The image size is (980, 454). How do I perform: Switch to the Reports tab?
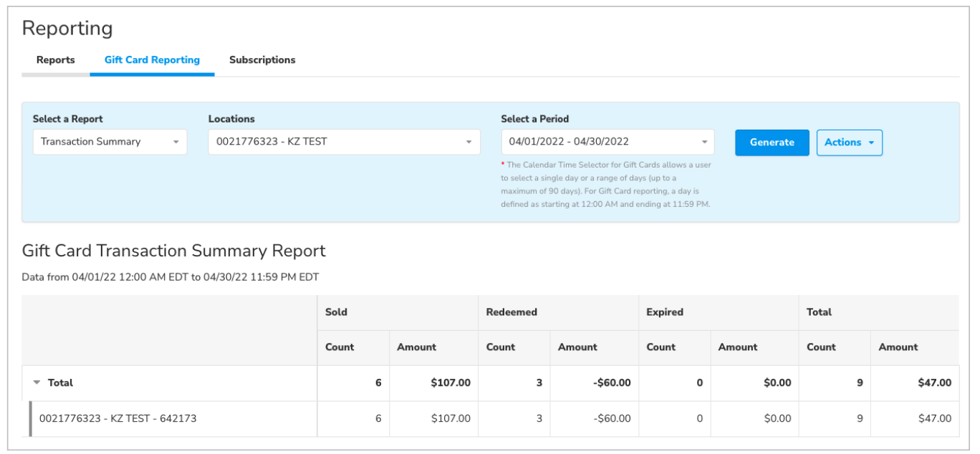click(55, 60)
